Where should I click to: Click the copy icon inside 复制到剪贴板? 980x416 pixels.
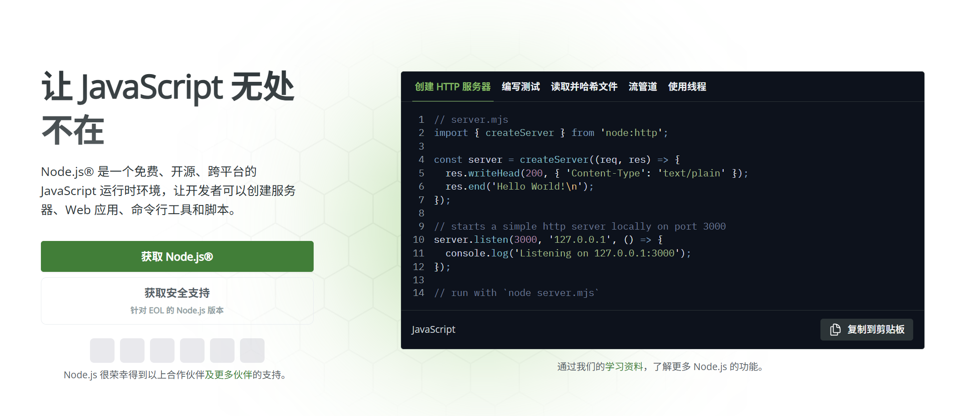point(835,329)
